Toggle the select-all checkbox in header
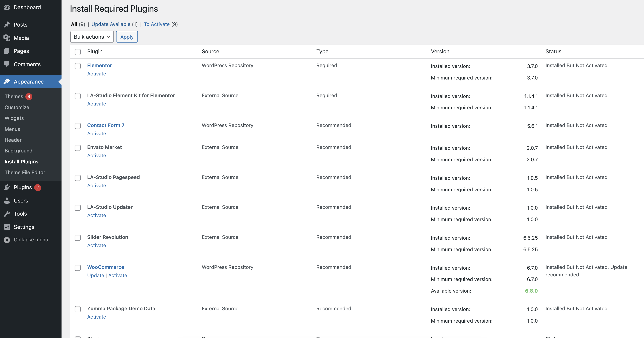Image resolution: width=644 pixels, height=338 pixels. click(x=78, y=52)
